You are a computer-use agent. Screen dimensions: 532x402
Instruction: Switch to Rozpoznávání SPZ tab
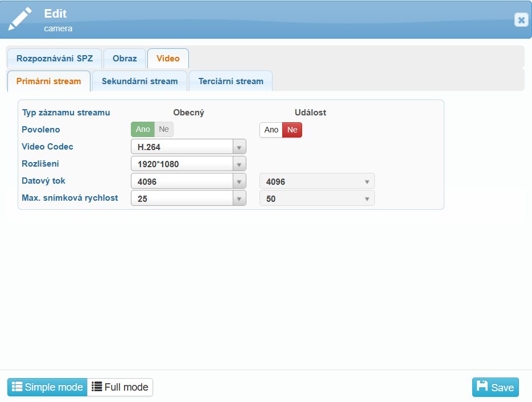pos(55,59)
